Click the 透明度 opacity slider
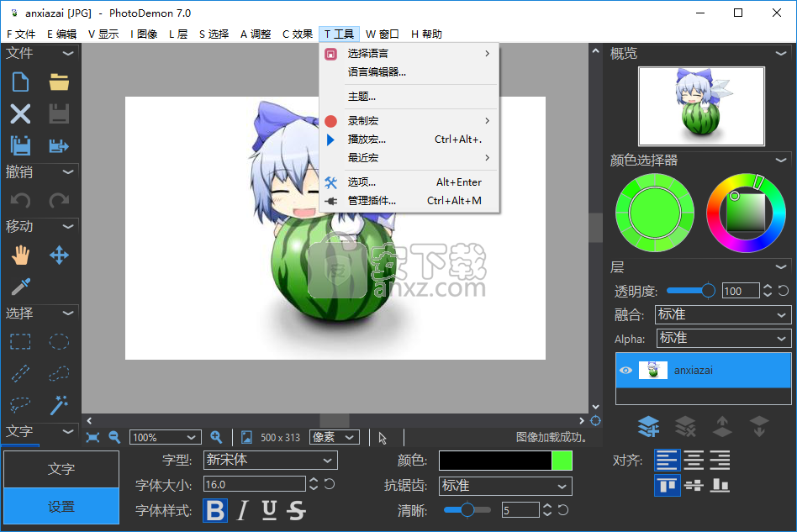Viewport: 797px width, 532px height. point(690,291)
